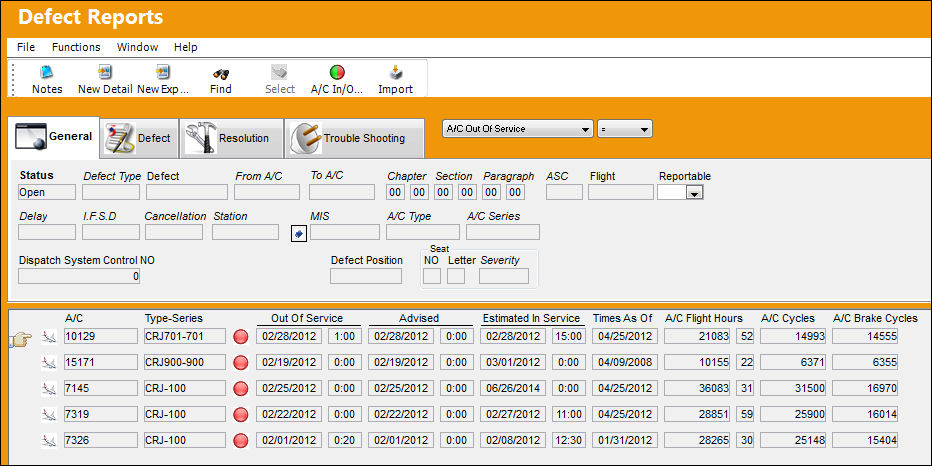Viewport: 932px width, 466px height.
Task: Click the New Exp... toolbar icon
Action: (x=163, y=73)
